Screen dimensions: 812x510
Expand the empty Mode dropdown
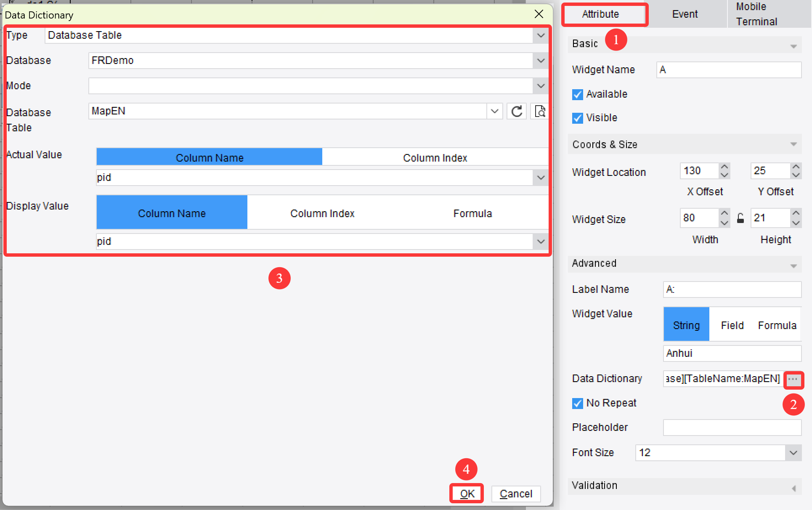[x=540, y=86]
